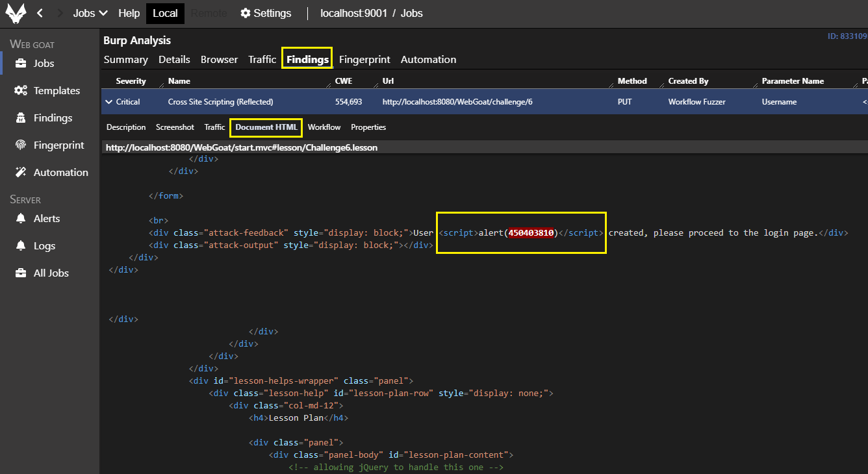Click the localhost:9001 breadcrumb

(353, 13)
